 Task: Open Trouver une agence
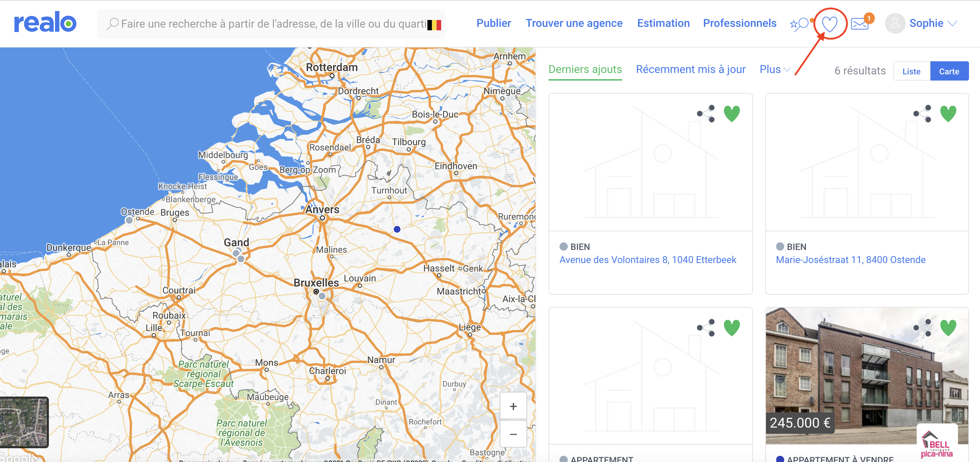pos(574,23)
